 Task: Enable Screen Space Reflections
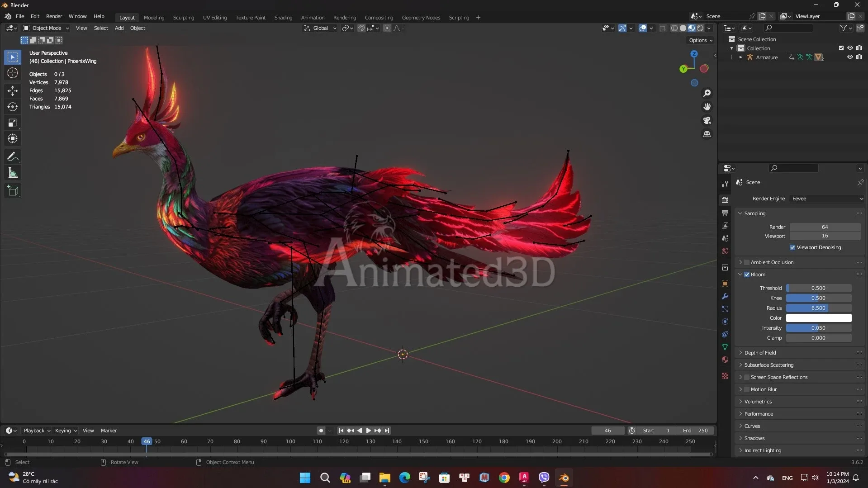coord(746,377)
